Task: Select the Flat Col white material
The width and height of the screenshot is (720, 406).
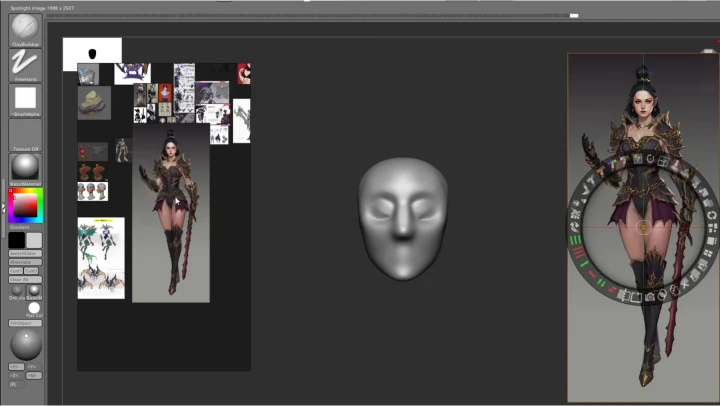Action: (x=34, y=308)
